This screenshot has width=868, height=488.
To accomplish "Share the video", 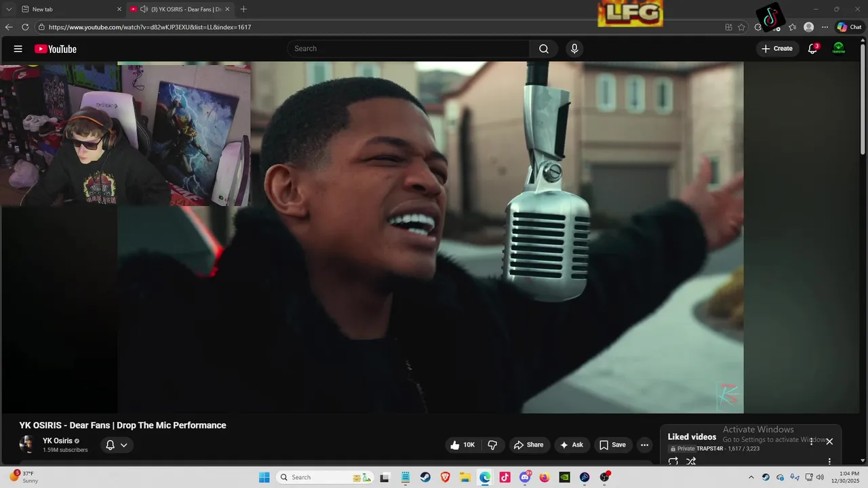I will point(528,445).
